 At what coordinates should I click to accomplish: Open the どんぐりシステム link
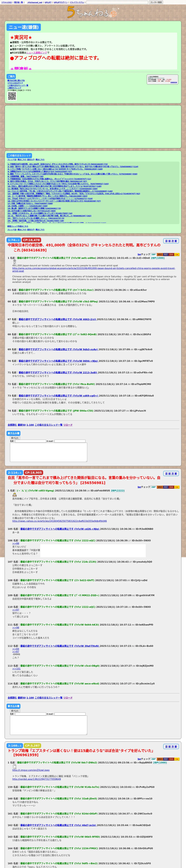point(77,2)
